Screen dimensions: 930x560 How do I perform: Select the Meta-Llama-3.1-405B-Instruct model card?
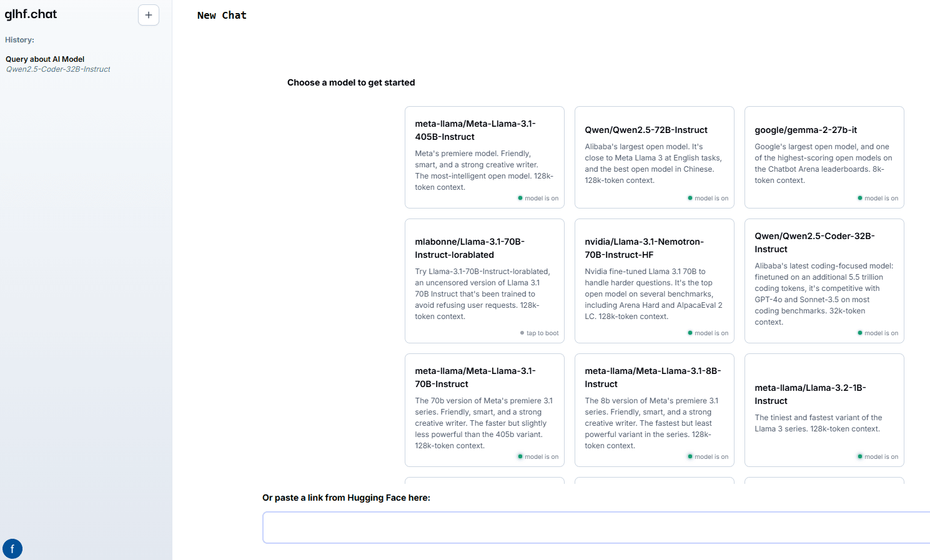point(485,157)
